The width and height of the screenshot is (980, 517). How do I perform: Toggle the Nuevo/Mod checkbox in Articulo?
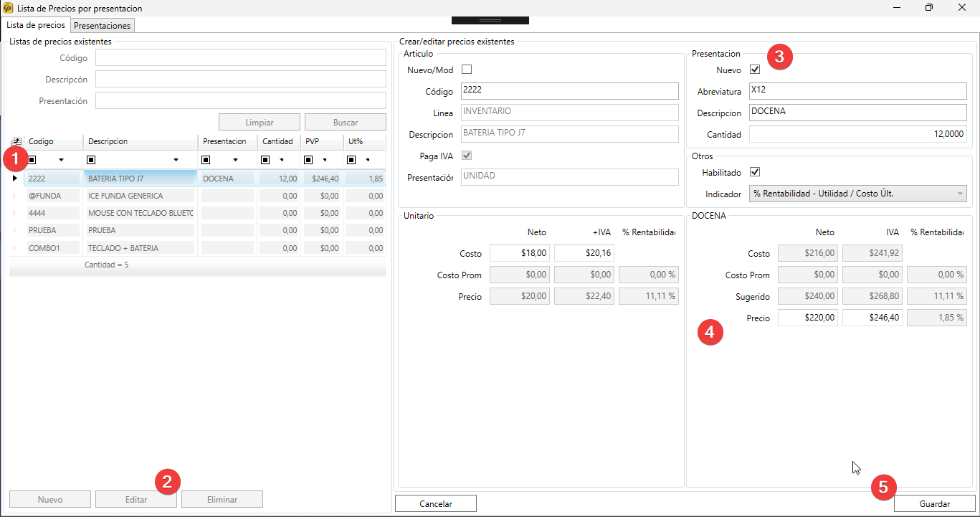(467, 70)
